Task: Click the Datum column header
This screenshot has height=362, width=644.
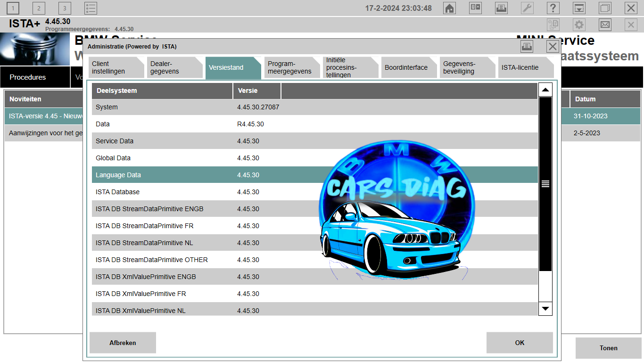Action: (x=605, y=99)
